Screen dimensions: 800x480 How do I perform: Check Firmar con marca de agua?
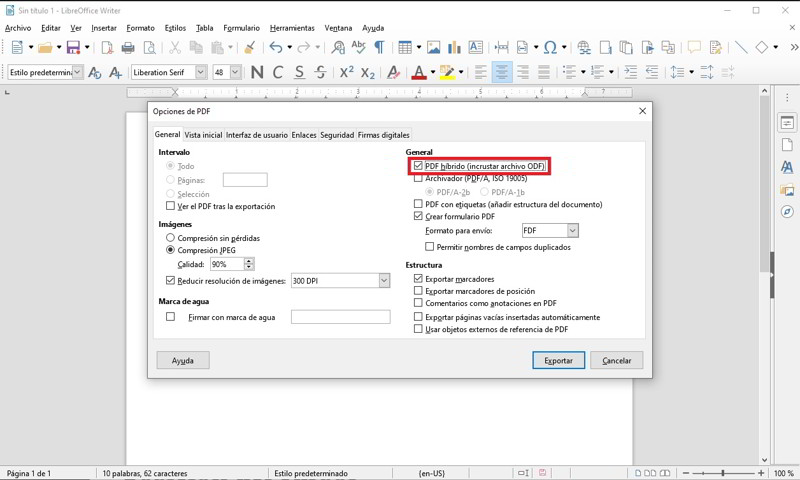(170, 317)
